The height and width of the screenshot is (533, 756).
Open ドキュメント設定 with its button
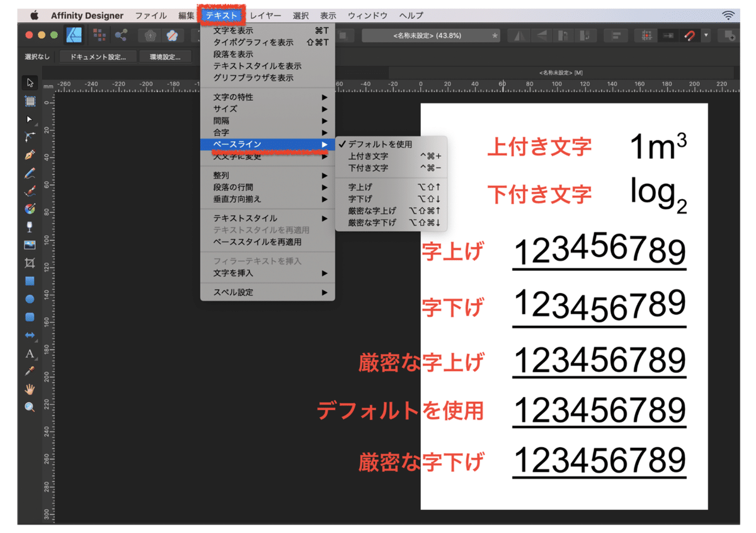(98, 56)
